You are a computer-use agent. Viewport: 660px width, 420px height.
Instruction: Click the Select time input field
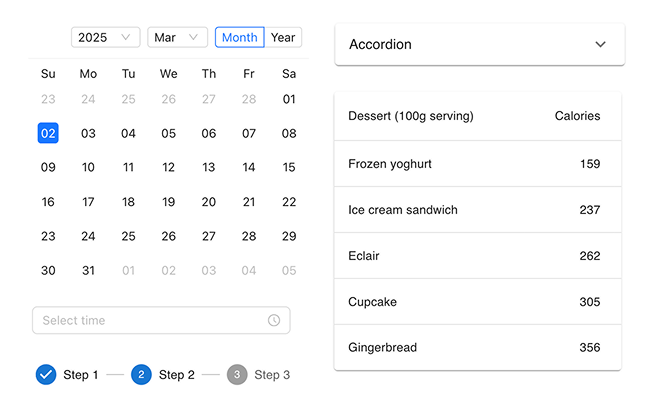point(161,320)
